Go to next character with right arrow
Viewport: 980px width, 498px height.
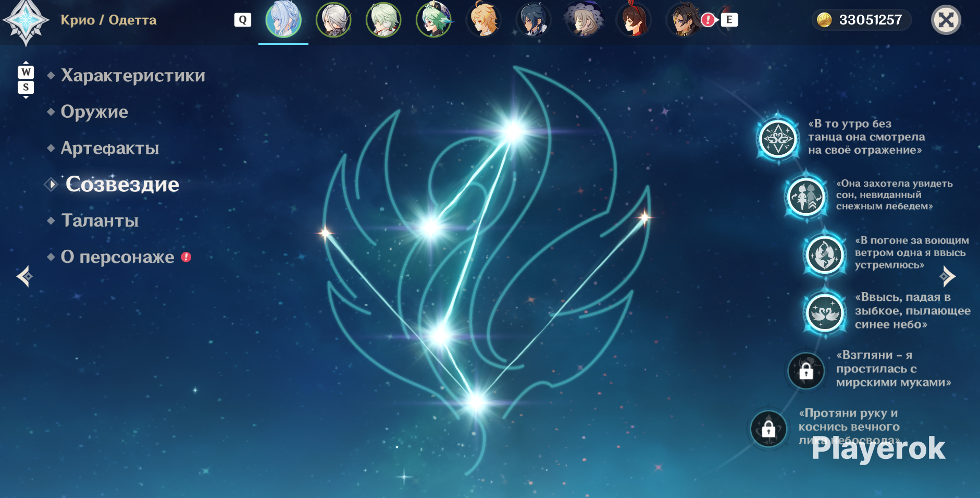pyautogui.click(x=948, y=276)
